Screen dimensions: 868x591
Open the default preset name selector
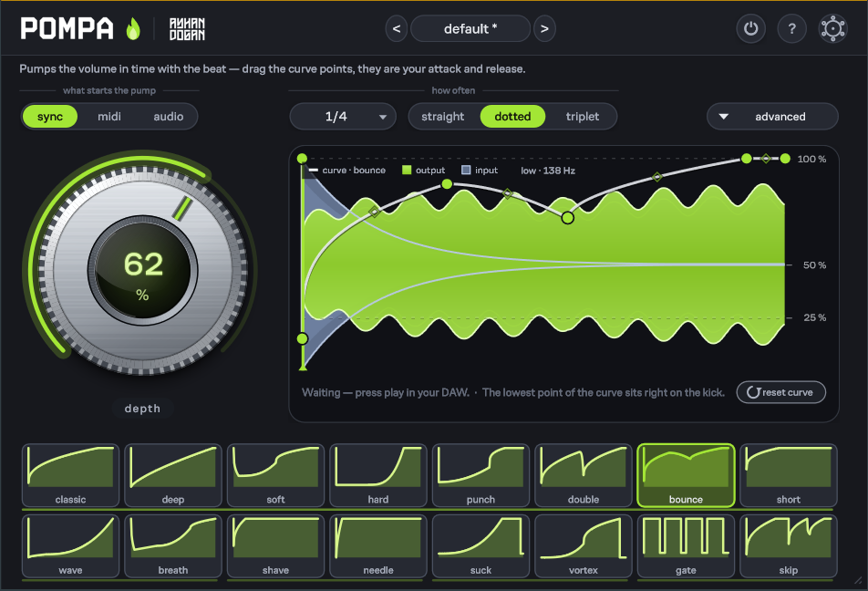coord(470,28)
